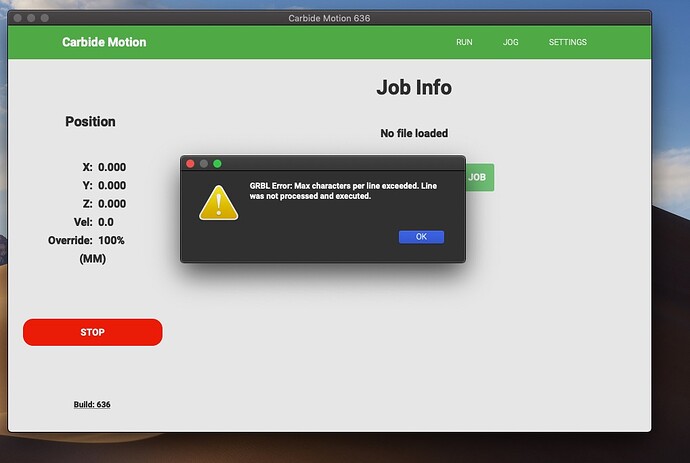Click the Job Info heading
This screenshot has width=690, height=463.
pos(414,88)
